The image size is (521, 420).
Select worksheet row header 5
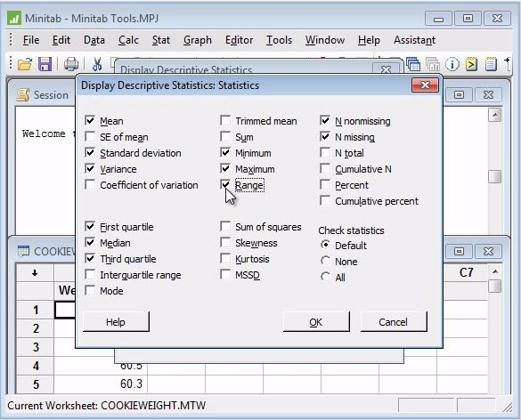36,384
